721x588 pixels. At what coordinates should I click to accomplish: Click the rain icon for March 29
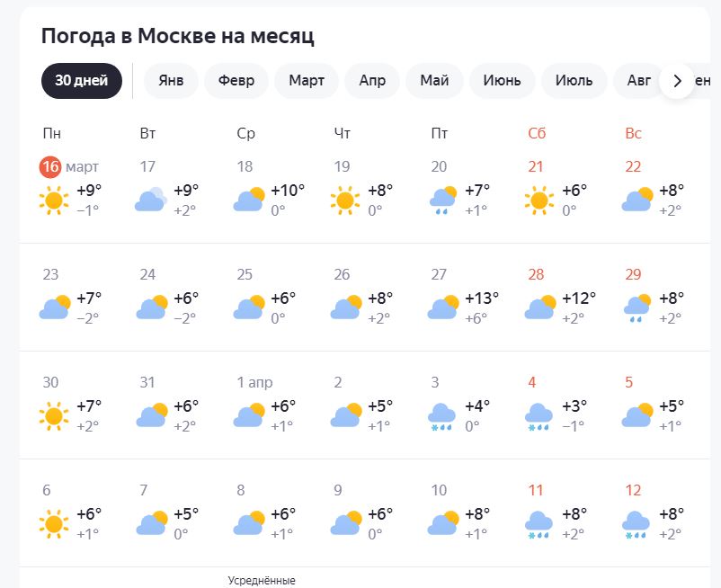(x=636, y=308)
